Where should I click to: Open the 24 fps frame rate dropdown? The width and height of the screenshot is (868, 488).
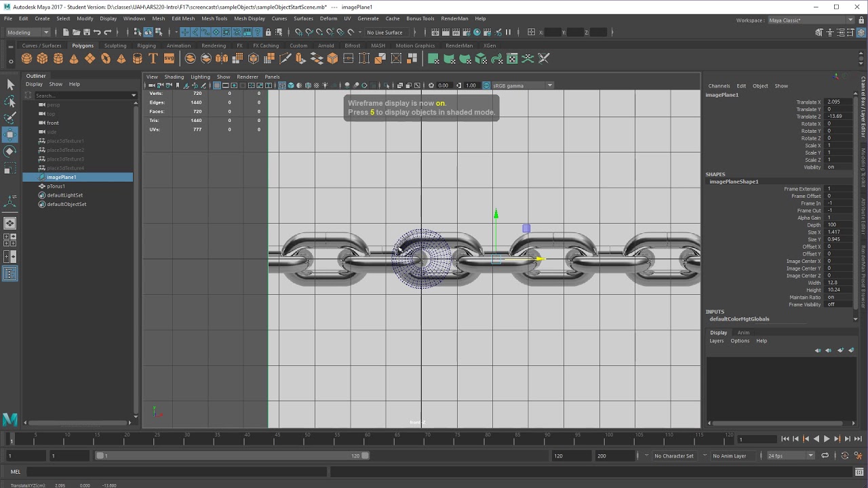pyautogui.click(x=791, y=456)
